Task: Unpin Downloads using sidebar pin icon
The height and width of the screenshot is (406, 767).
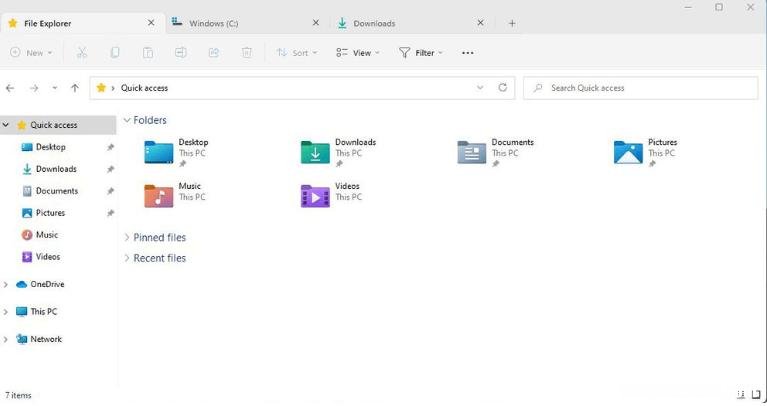Action: 111,169
